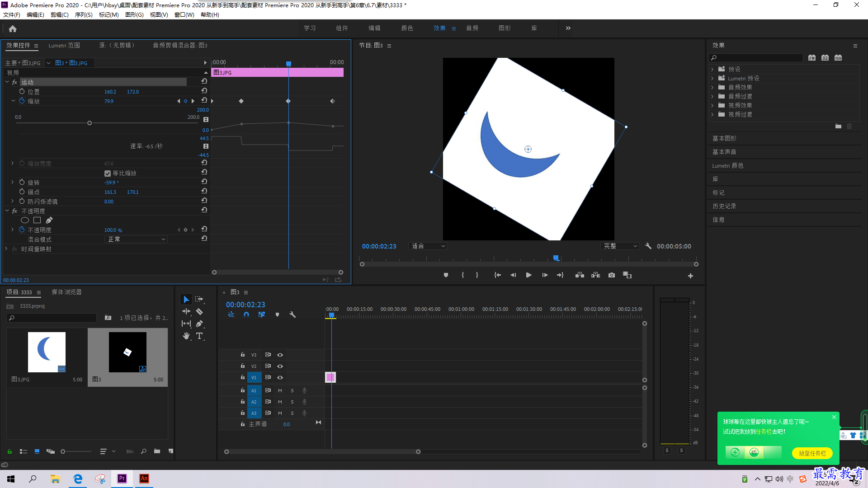Reset the Position parameter
This screenshot has width=868, height=488.
tap(204, 91)
